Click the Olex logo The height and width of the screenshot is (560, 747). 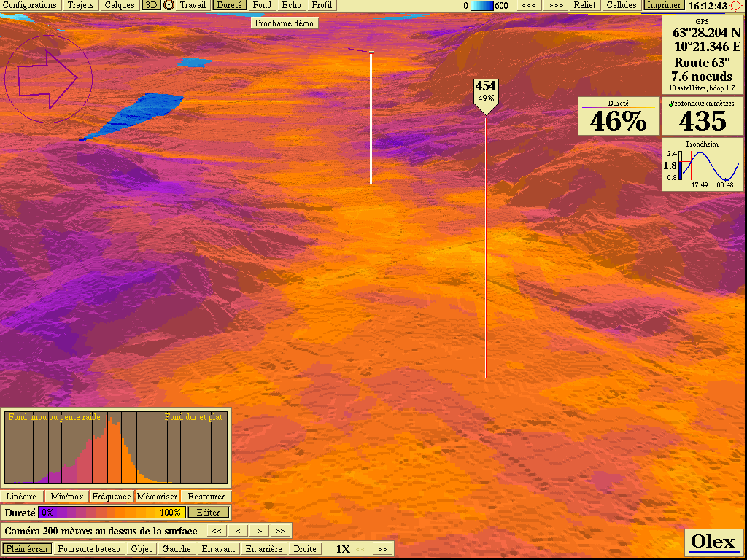[x=713, y=542]
